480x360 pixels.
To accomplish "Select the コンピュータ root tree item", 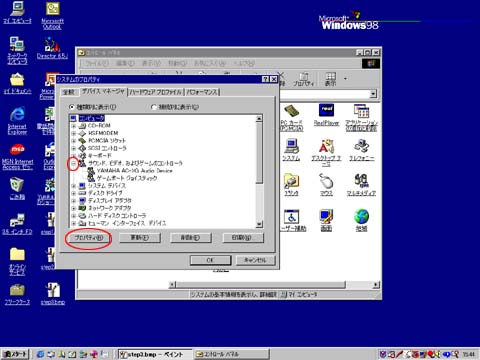I will pos(92,118).
